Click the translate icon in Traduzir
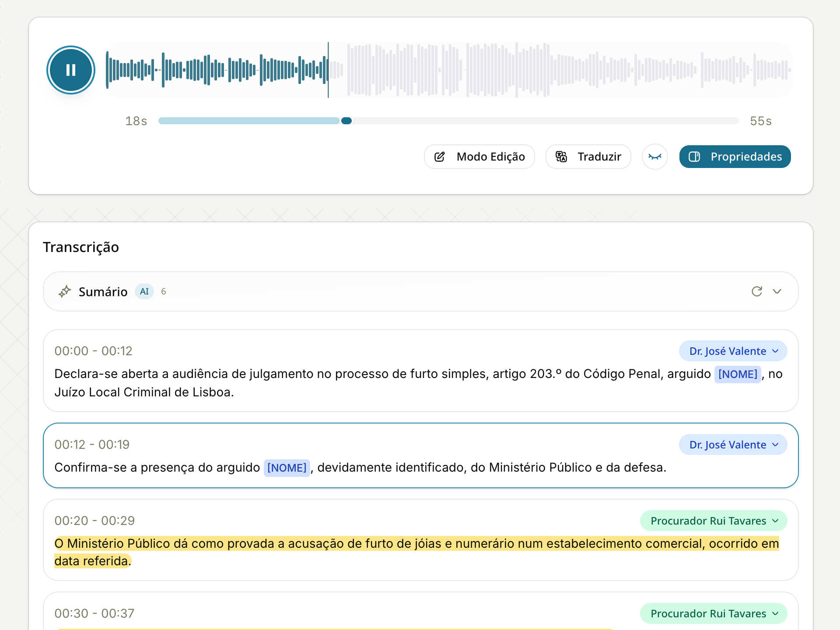This screenshot has height=630, width=840. coord(561,157)
